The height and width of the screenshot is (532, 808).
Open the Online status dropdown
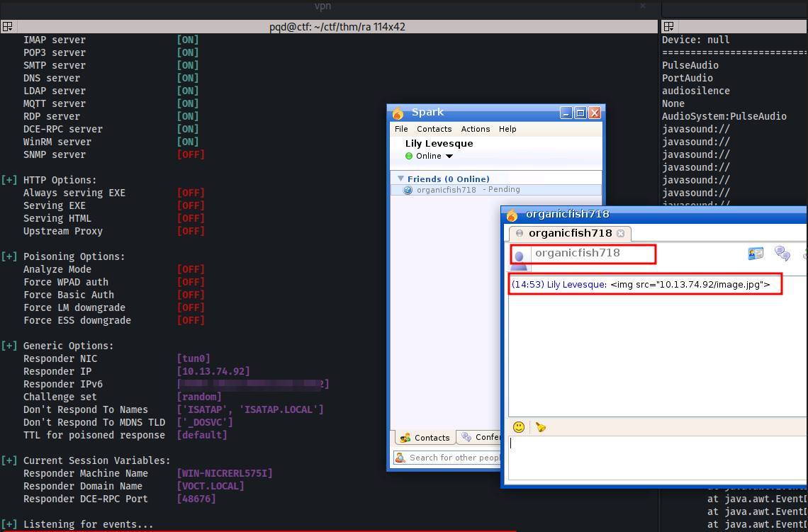tap(449, 157)
